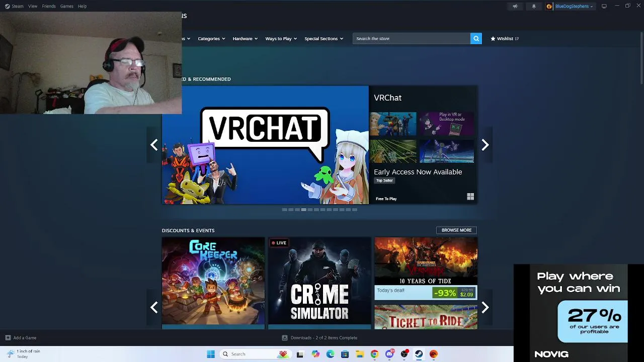The width and height of the screenshot is (644, 362).
Task: Click the blue search magnifier button
Action: click(x=476, y=39)
